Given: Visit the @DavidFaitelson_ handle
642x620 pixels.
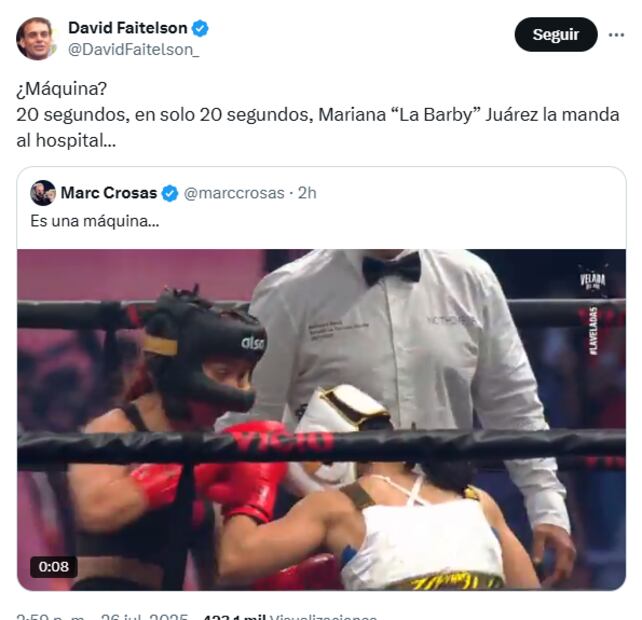Looking at the screenshot, I should [x=133, y=50].
